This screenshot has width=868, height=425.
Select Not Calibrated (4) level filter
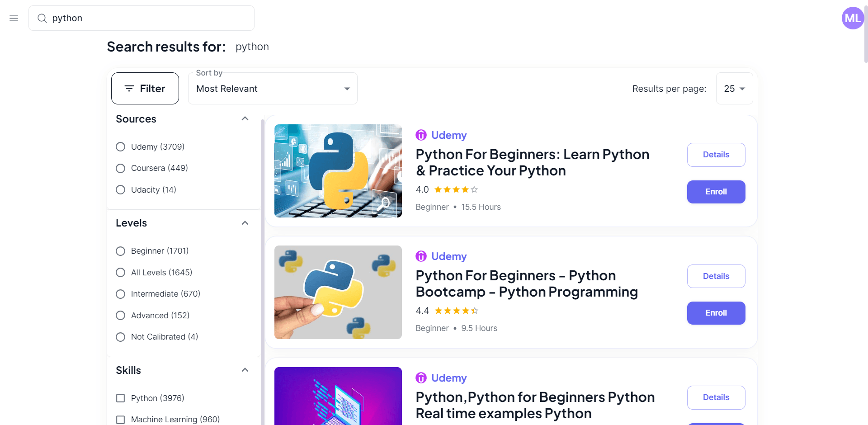pos(120,337)
